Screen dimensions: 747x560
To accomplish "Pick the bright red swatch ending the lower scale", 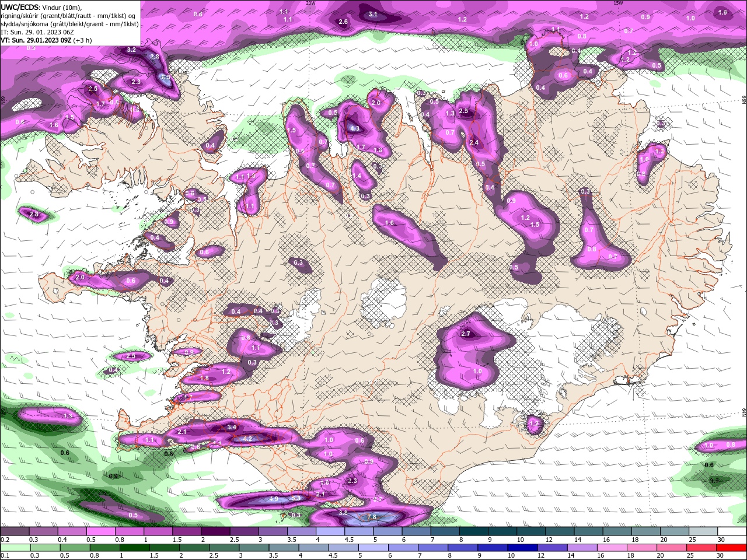I will click(x=731, y=548).
